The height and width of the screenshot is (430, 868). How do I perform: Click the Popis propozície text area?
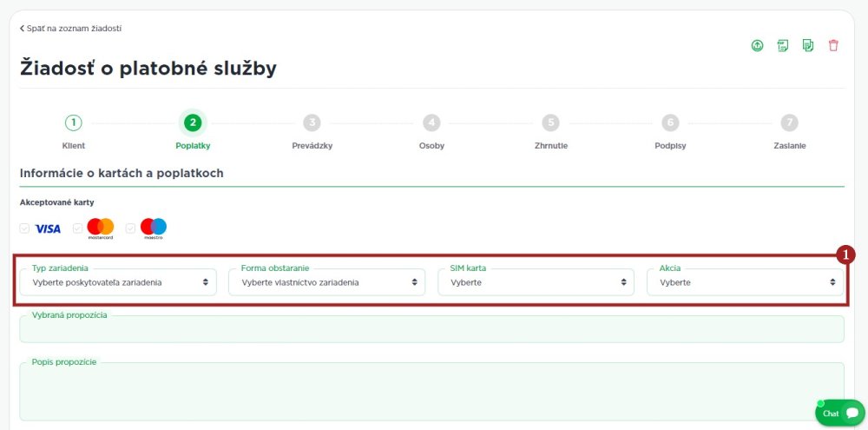tap(431, 391)
